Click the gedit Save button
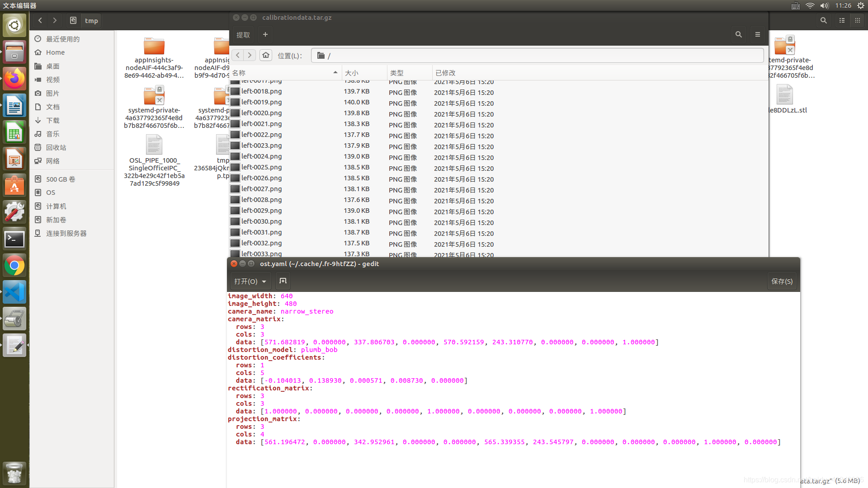The image size is (868, 488). point(782,281)
